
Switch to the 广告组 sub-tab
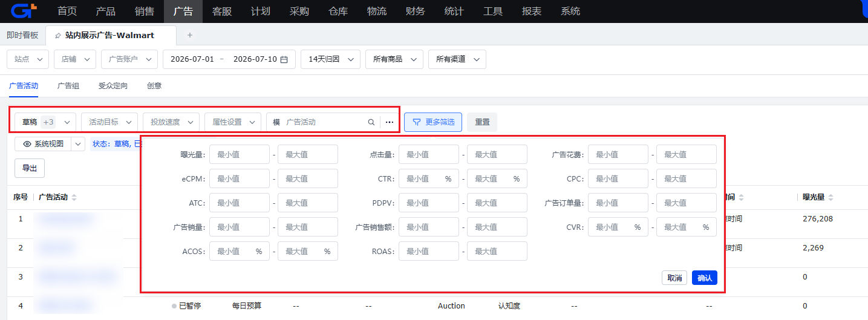[68, 86]
